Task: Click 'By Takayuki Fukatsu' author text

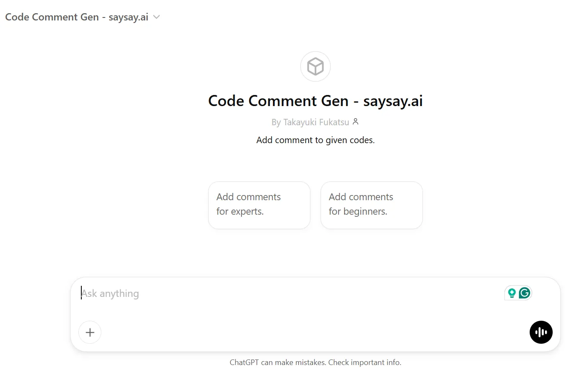Action: click(310, 122)
